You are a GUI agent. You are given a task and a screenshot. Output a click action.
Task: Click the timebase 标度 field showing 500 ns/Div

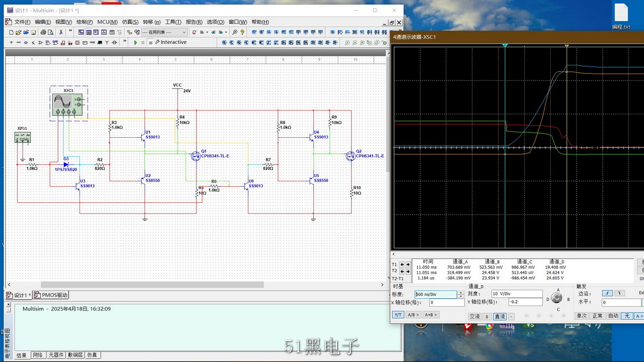(436, 294)
